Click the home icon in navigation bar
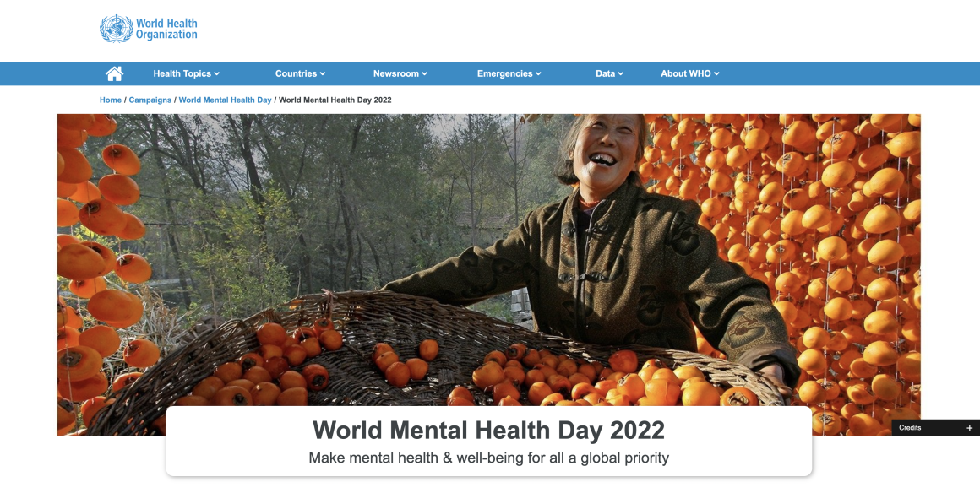Image resolution: width=980 pixels, height=493 pixels. 114,73
